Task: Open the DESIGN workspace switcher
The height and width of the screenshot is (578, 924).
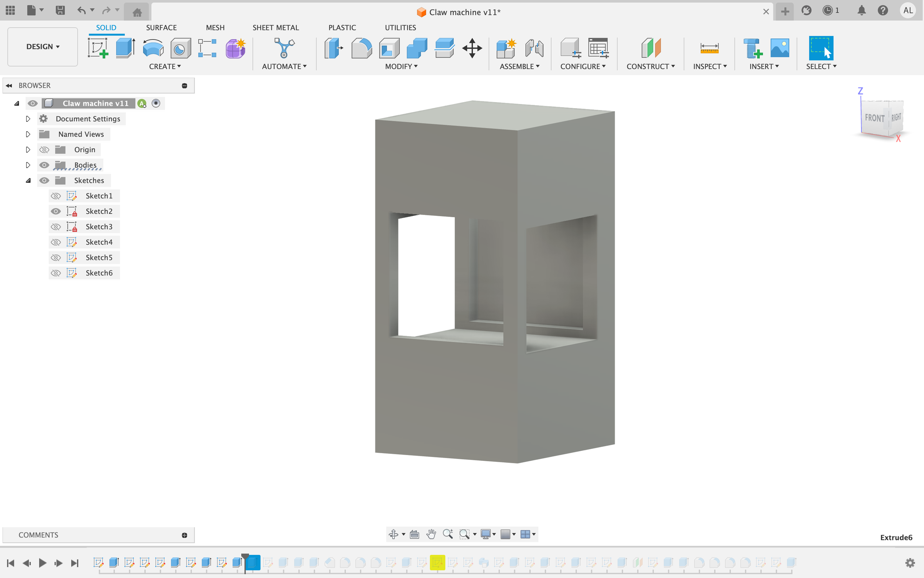Action: coord(42,47)
